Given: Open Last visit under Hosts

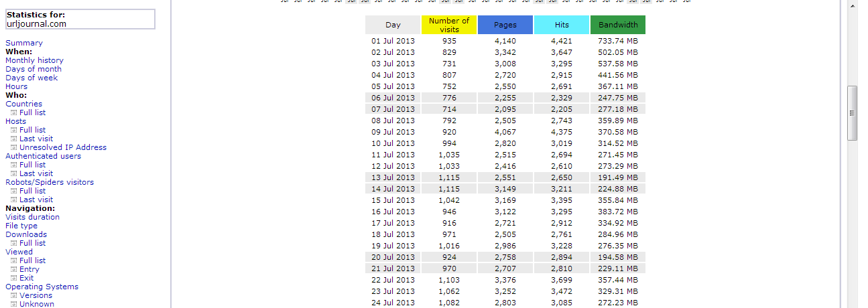Looking at the screenshot, I should 36,139.
